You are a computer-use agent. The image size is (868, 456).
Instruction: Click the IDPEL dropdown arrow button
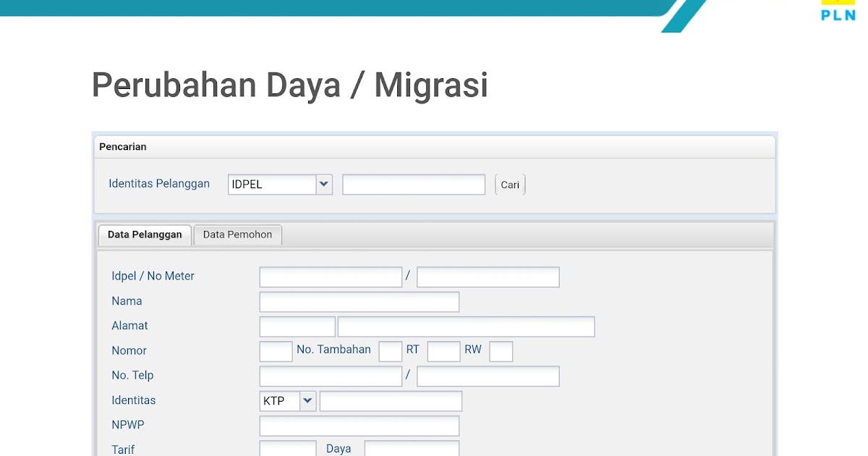(x=323, y=184)
